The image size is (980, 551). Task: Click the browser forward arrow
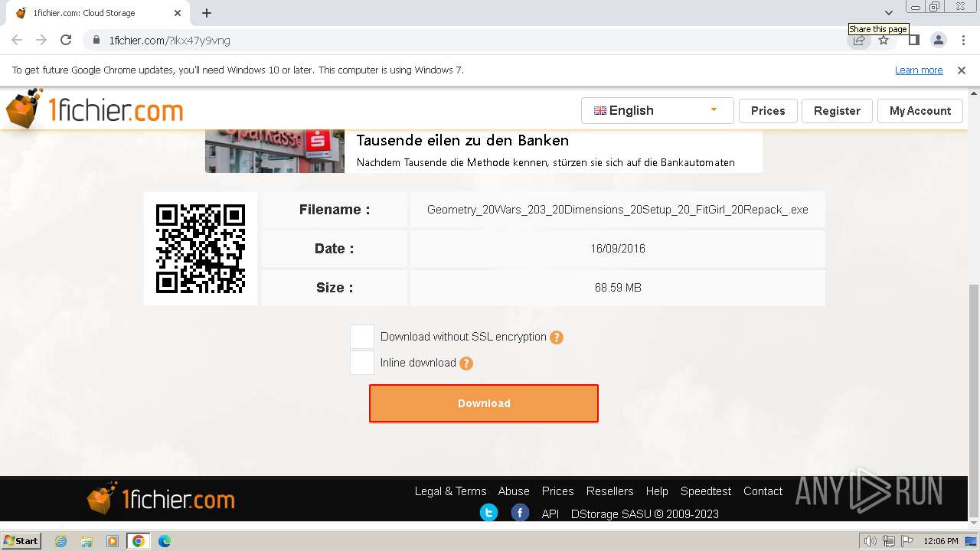41,40
